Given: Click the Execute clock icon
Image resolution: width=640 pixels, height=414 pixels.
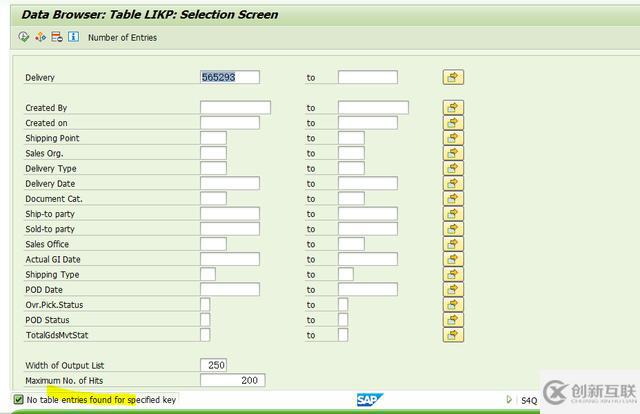Looking at the screenshot, I should tap(24, 37).
